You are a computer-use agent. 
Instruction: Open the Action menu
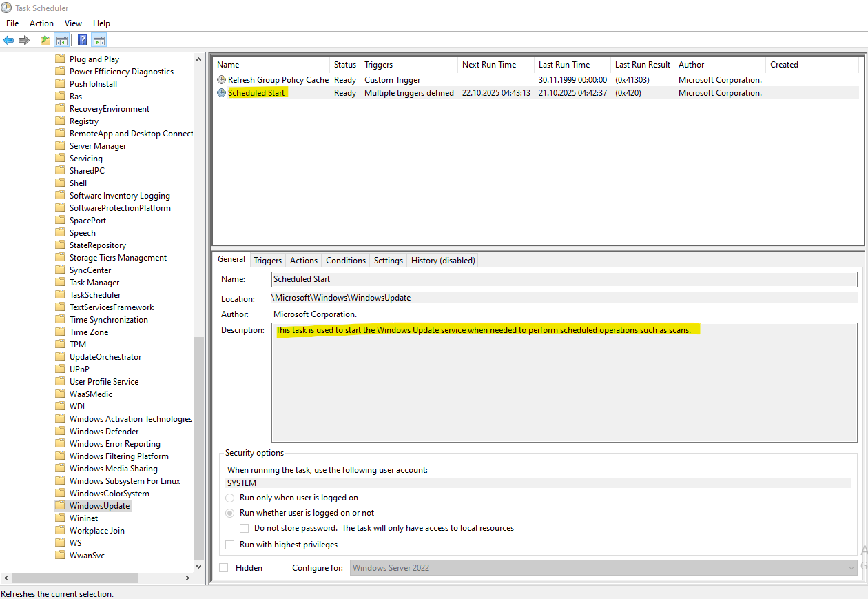(41, 23)
